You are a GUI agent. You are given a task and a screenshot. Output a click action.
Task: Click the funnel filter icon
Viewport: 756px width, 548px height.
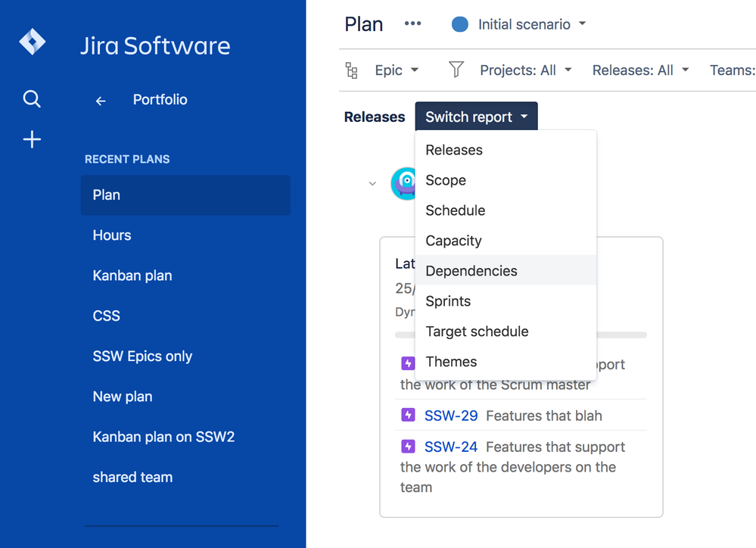(x=456, y=70)
